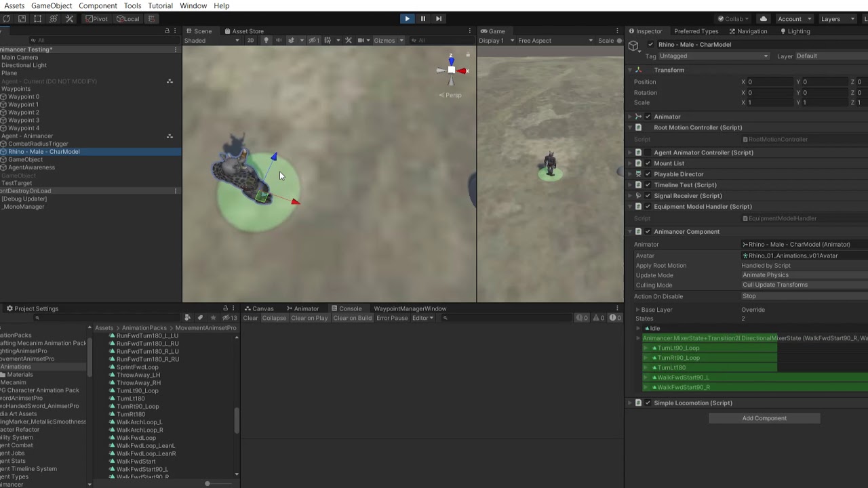Viewport: 868px width, 488px height.
Task: Toggle 2D view in the Scene toolbar
Action: 250,41
